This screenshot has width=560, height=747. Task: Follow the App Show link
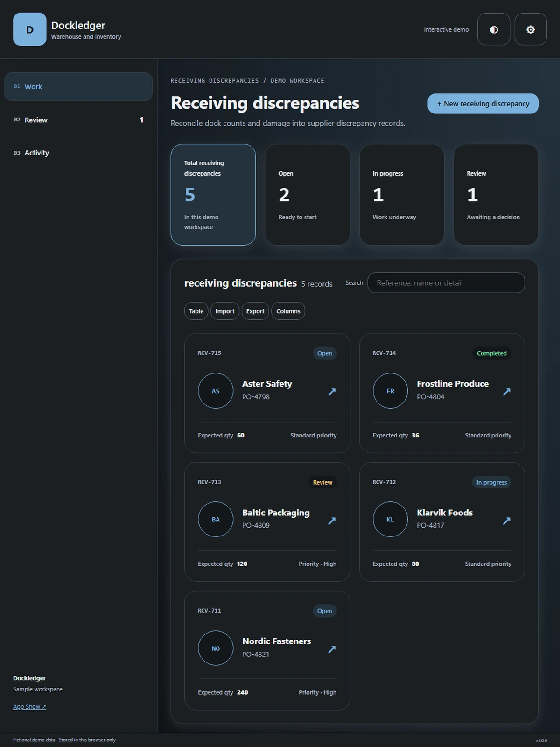point(29,706)
